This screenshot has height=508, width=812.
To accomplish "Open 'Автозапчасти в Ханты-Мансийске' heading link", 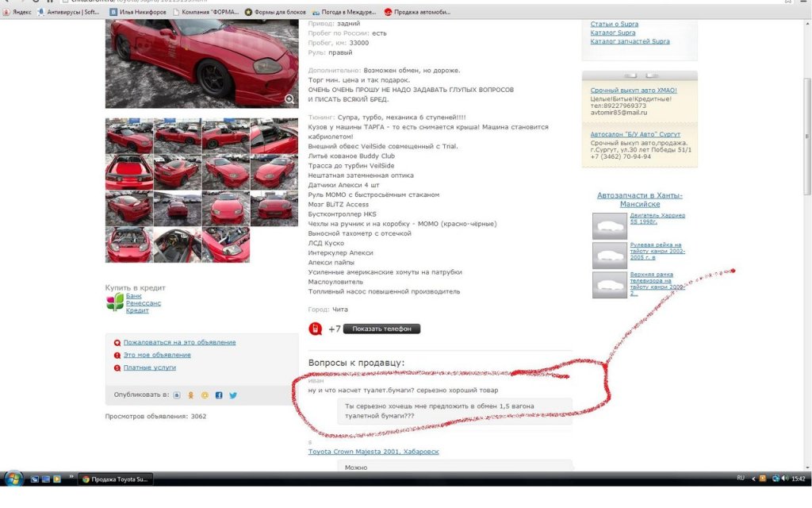I will coord(640,199).
